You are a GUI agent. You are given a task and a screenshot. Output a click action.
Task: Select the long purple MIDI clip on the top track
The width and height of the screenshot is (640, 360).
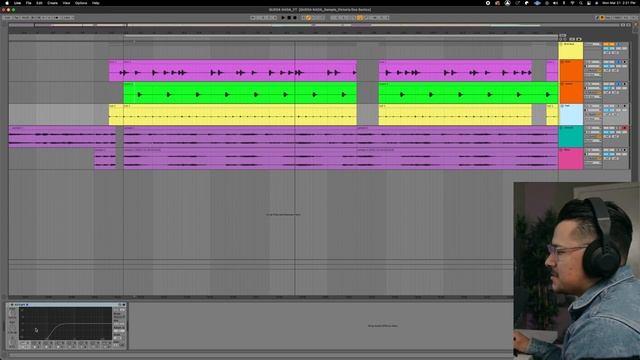240,71
